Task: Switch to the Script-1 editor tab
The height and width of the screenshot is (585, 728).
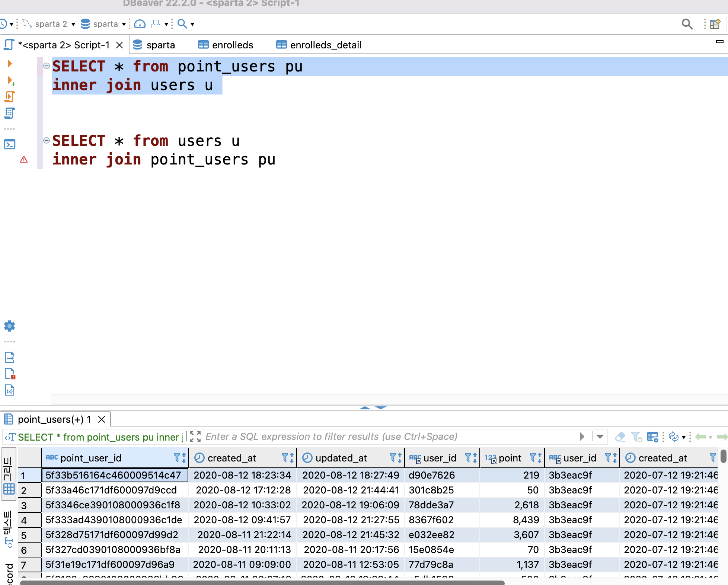Action: (64, 45)
